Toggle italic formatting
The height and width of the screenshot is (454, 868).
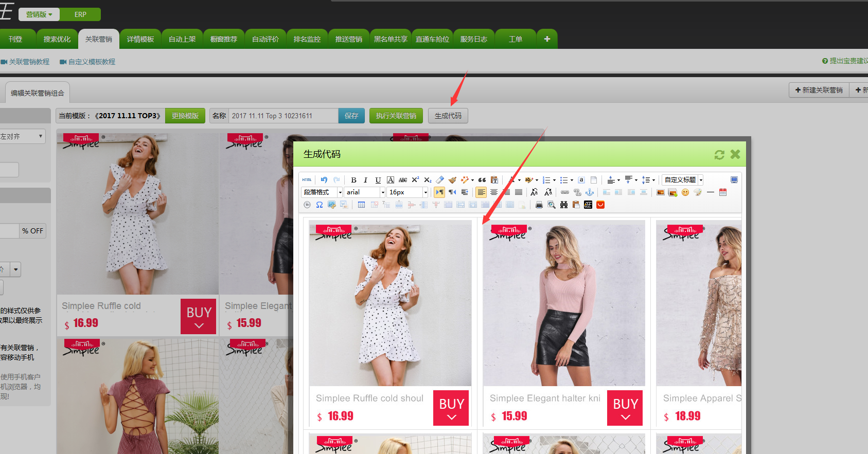[x=366, y=180]
